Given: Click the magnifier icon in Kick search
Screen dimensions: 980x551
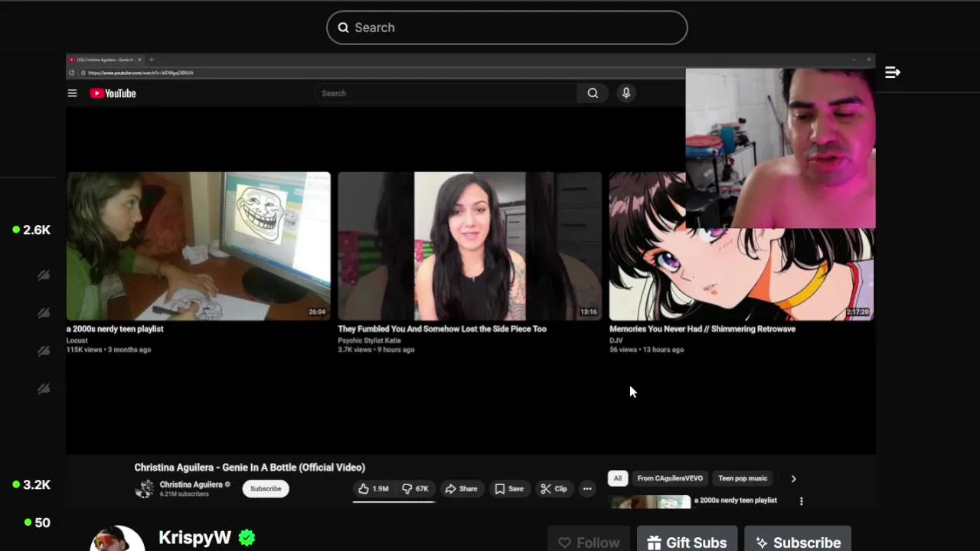Looking at the screenshot, I should pyautogui.click(x=343, y=28).
